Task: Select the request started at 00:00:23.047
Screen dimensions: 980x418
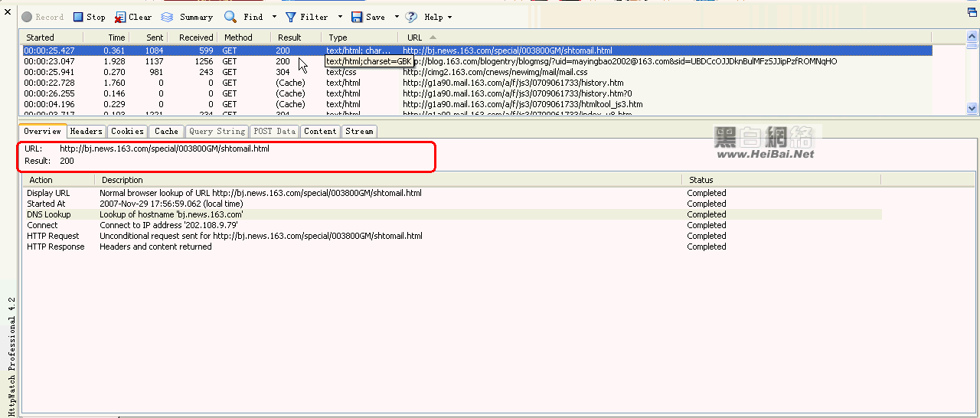Action: point(476,61)
